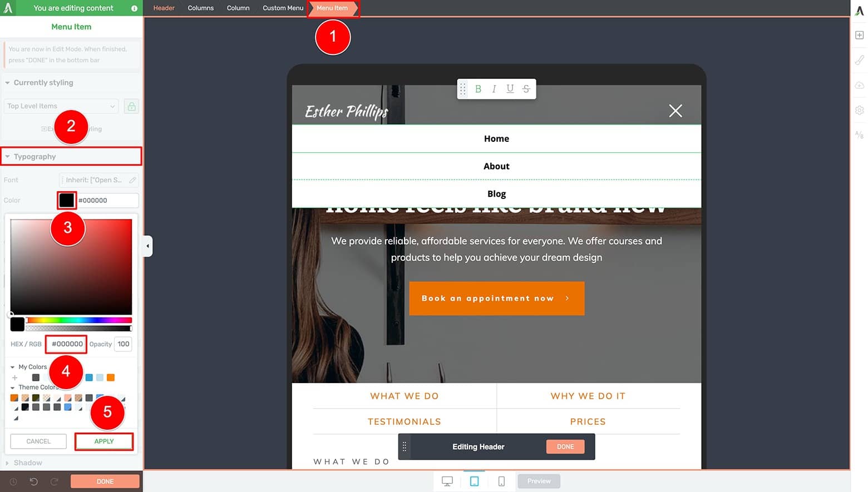Switch preview to desktop view
This screenshot has width=868, height=492.
(x=447, y=481)
